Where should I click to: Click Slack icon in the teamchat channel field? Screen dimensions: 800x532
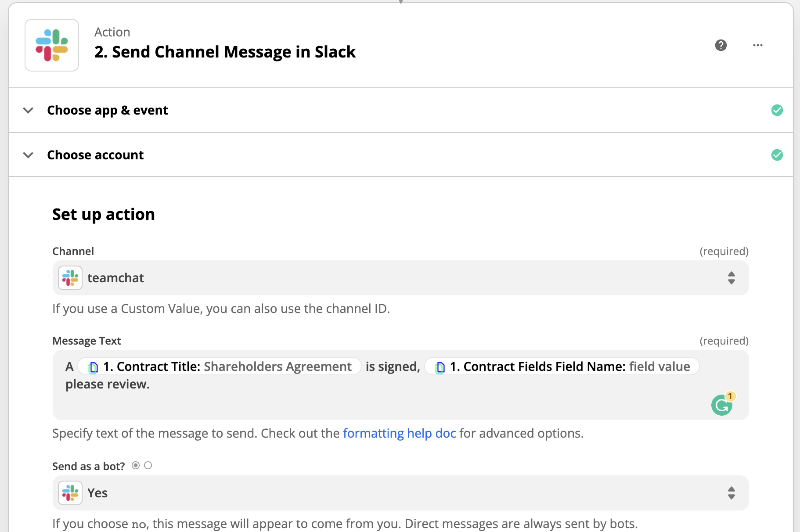coord(70,278)
